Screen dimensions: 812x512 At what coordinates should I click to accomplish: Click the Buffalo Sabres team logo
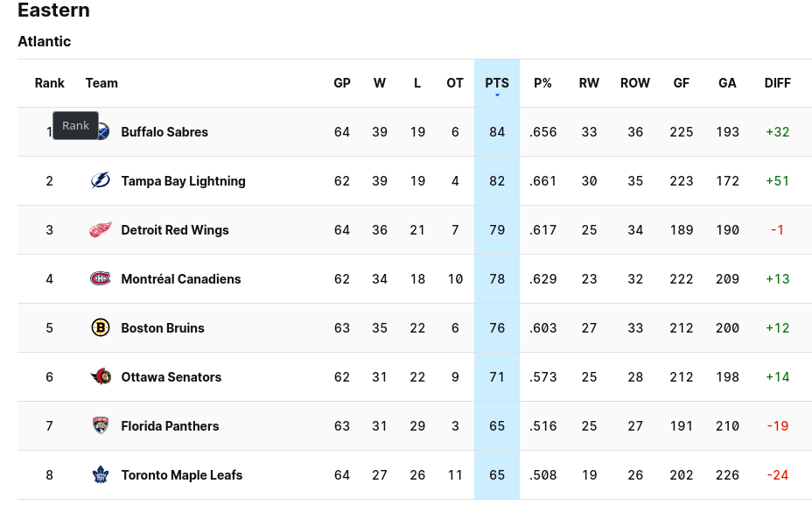point(101,131)
